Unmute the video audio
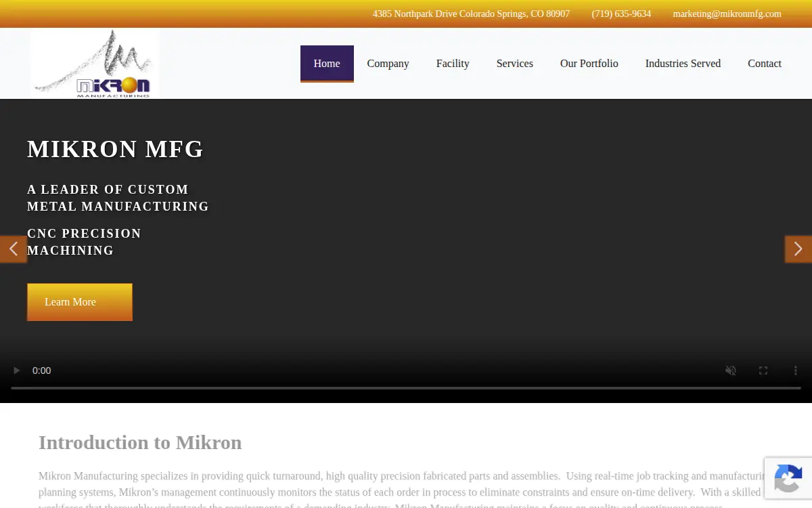Image resolution: width=812 pixels, height=508 pixels. pyautogui.click(x=731, y=371)
